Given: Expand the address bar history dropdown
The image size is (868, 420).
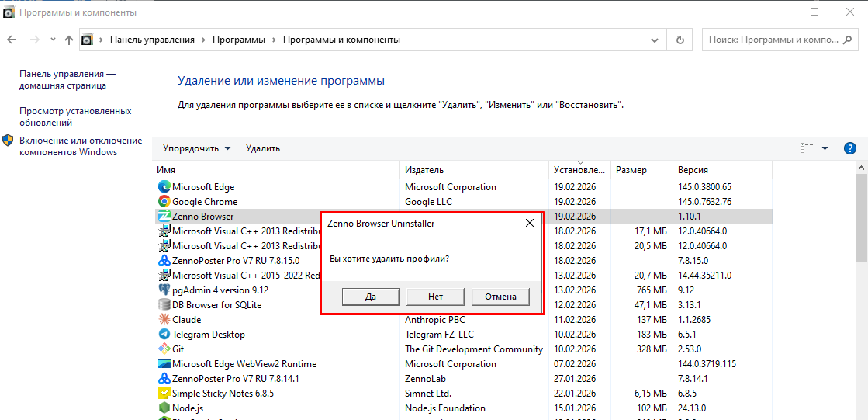Looking at the screenshot, I should click(x=655, y=40).
